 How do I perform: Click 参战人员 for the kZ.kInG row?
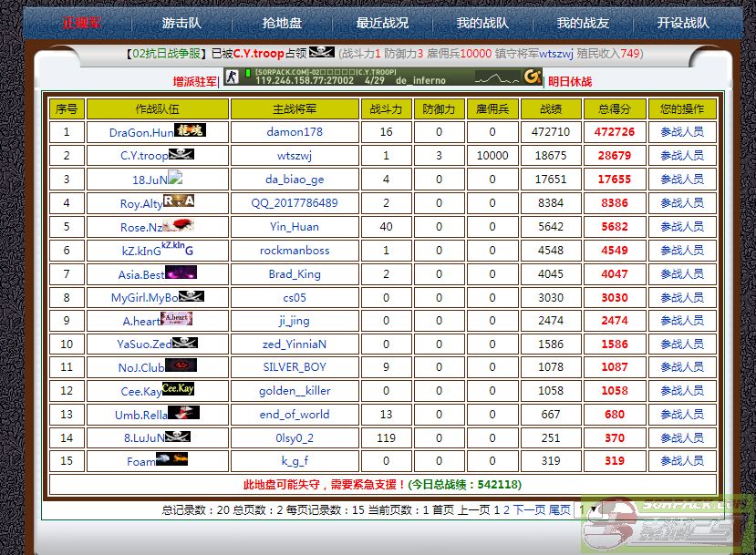[x=681, y=251]
